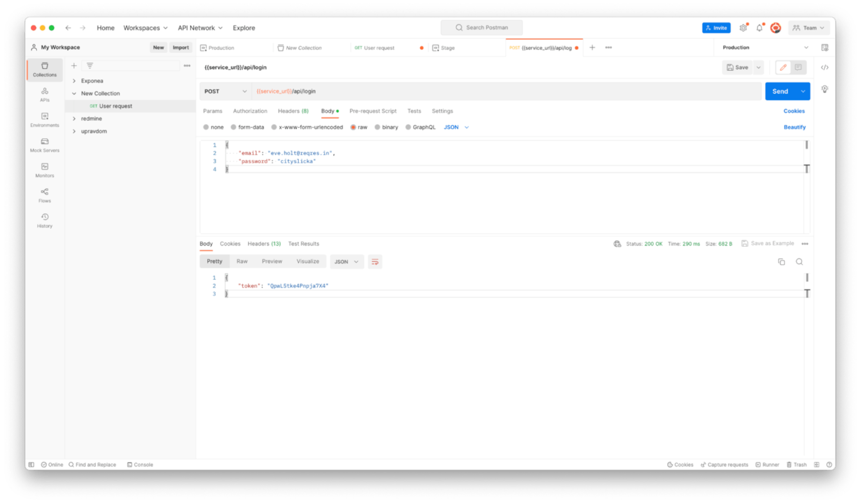Image resolution: width=861 pixels, height=504 pixels.
Task: Click the Beautify link
Action: coord(794,127)
